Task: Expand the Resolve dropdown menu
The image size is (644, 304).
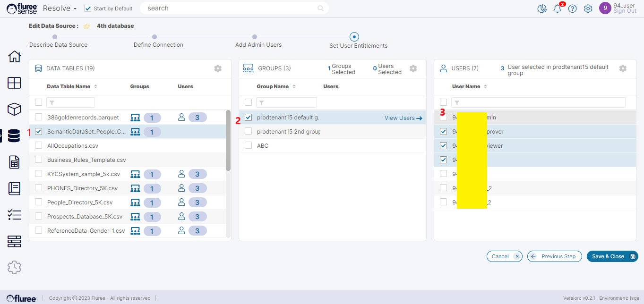Action: point(60,8)
